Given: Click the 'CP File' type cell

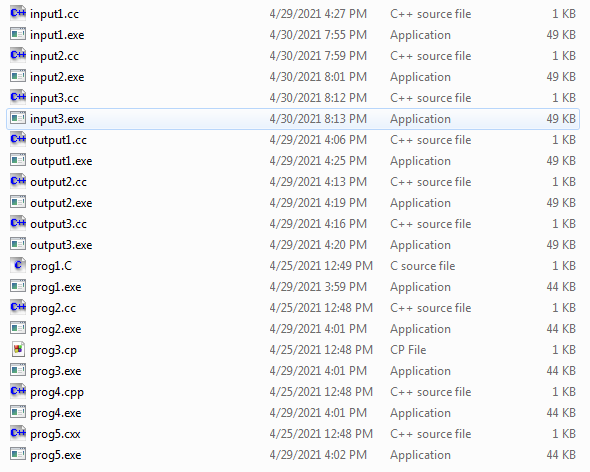Looking at the screenshot, I should (408, 350).
